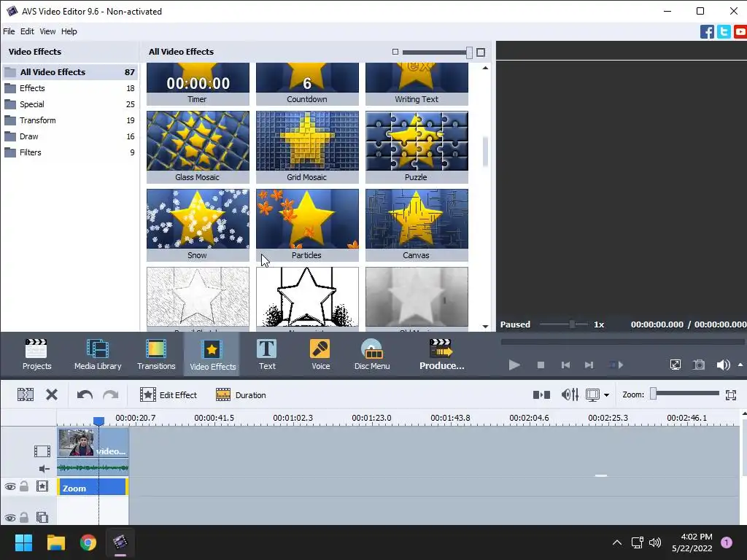Open the Media Library
The image size is (747, 560).
[x=98, y=354]
